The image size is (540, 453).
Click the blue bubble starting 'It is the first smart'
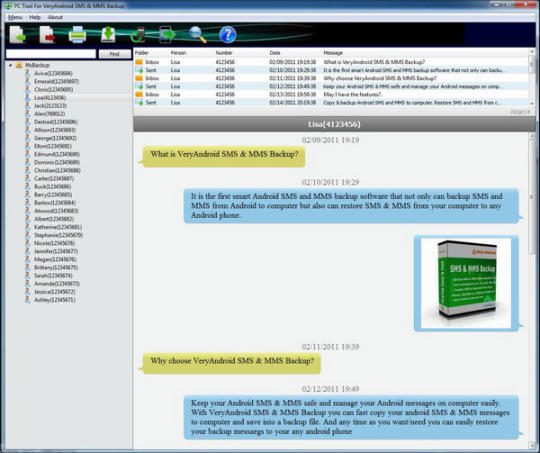pyautogui.click(x=351, y=206)
